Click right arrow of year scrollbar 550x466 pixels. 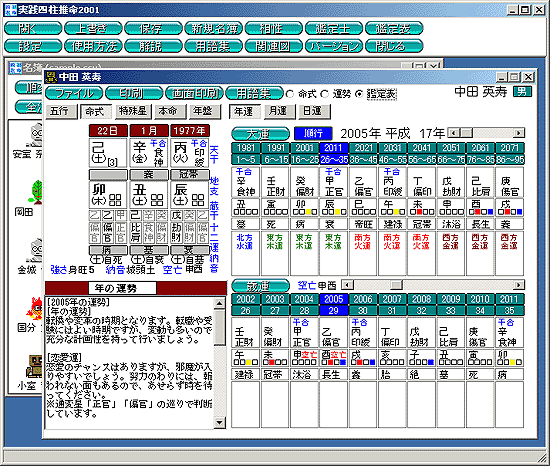click(x=519, y=133)
